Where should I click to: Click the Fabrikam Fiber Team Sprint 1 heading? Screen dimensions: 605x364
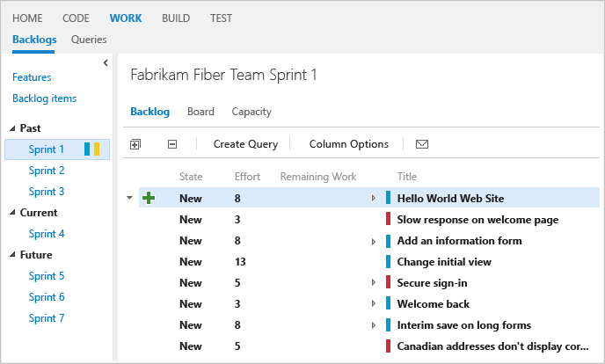click(x=223, y=75)
